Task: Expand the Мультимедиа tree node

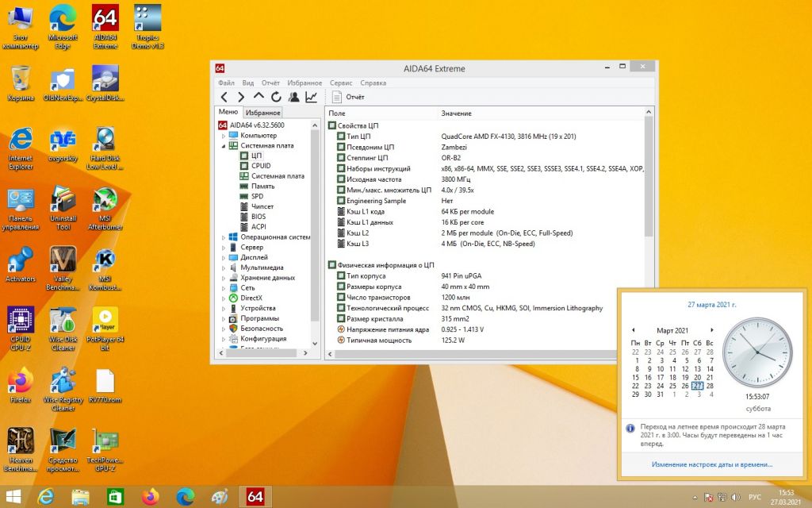Action: (224, 268)
